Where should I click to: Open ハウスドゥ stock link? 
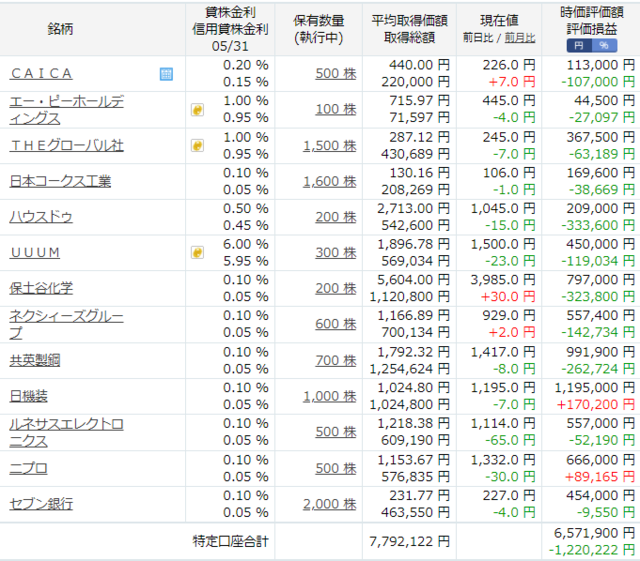41,217
